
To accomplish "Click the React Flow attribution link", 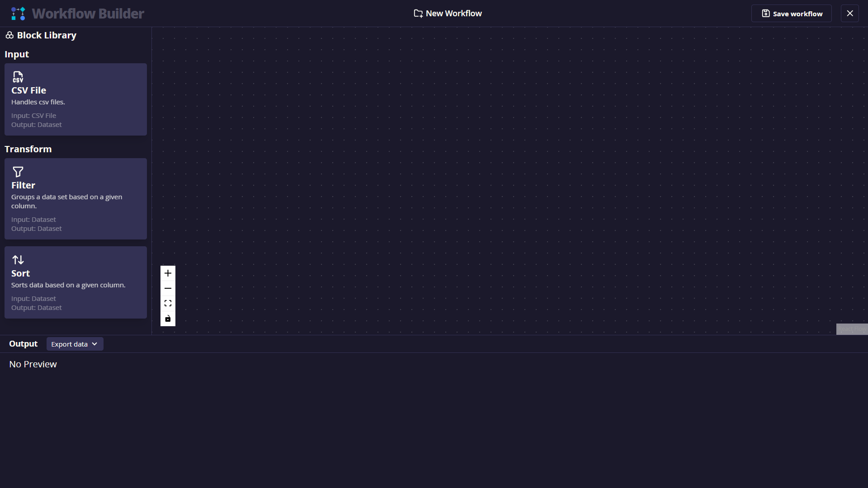I will click(852, 329).
